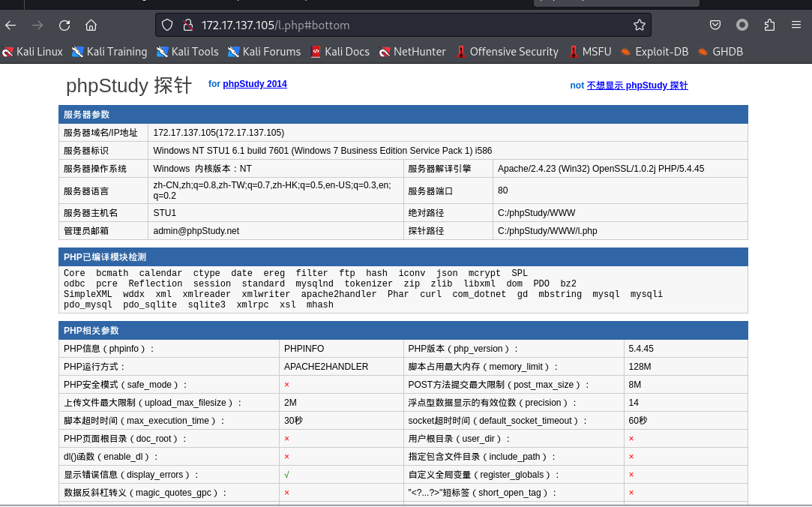812x507 pixels.
Task: Click the server port value 80
Action: coord(503,190)
